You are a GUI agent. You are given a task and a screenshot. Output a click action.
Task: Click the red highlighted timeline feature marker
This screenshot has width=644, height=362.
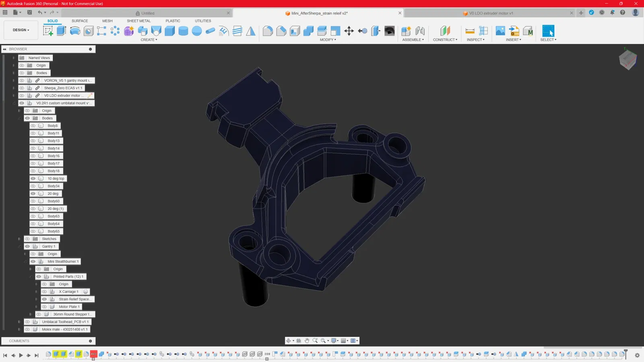click(x=94, y=354)
